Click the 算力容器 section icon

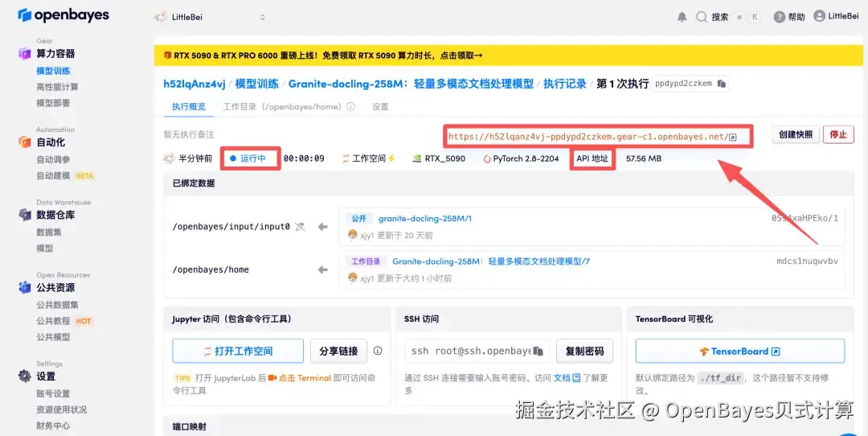tap(24, 54)
